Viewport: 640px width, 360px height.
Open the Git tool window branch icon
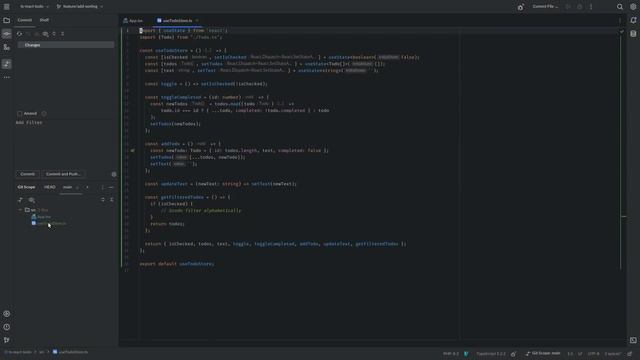pos(7,340)
